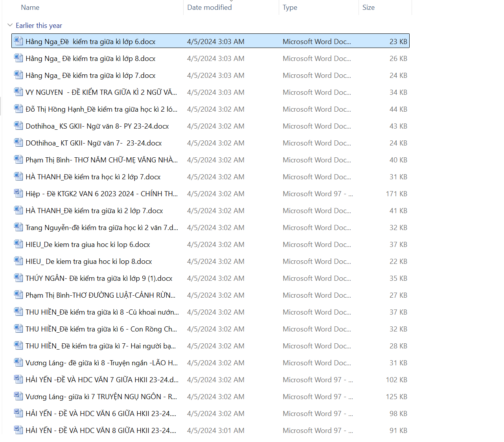Click the 35 KB size cell
Image resolution: width=504 pixels, height=442 pixels.
[398, 278]
